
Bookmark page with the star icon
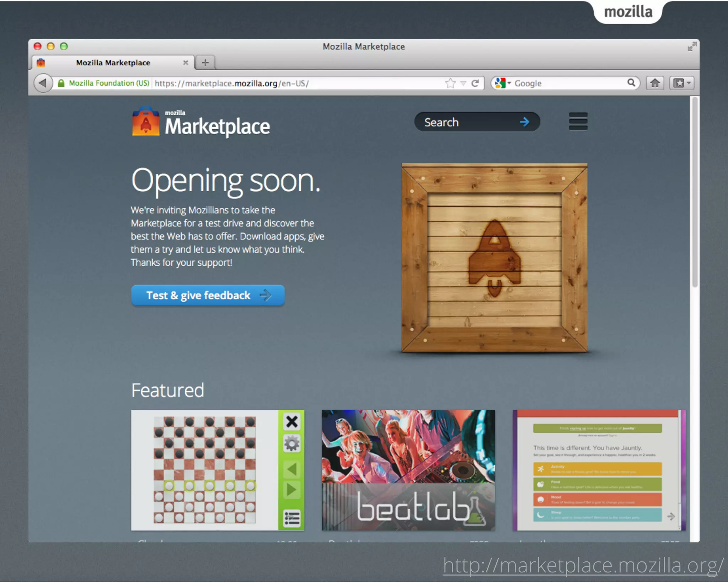point(450,83)
